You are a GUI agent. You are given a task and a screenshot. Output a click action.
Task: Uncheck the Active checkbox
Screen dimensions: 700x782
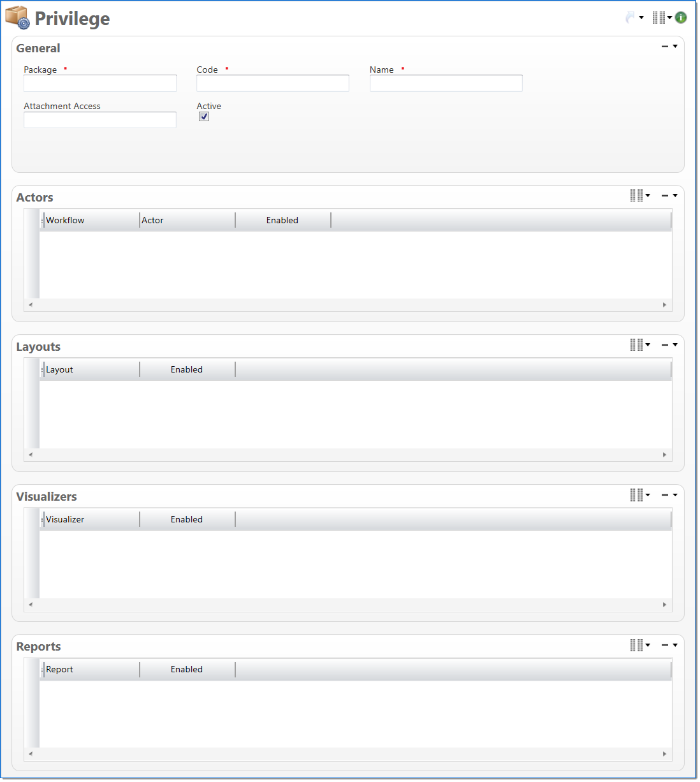(x=204, y=117)
